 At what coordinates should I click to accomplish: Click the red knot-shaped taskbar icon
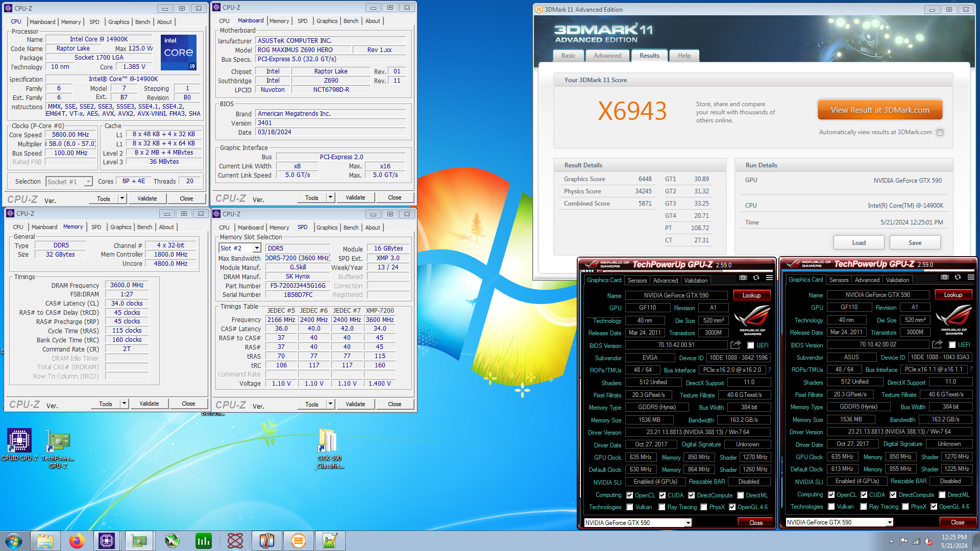pyautogui.click(x=235, y=541)
